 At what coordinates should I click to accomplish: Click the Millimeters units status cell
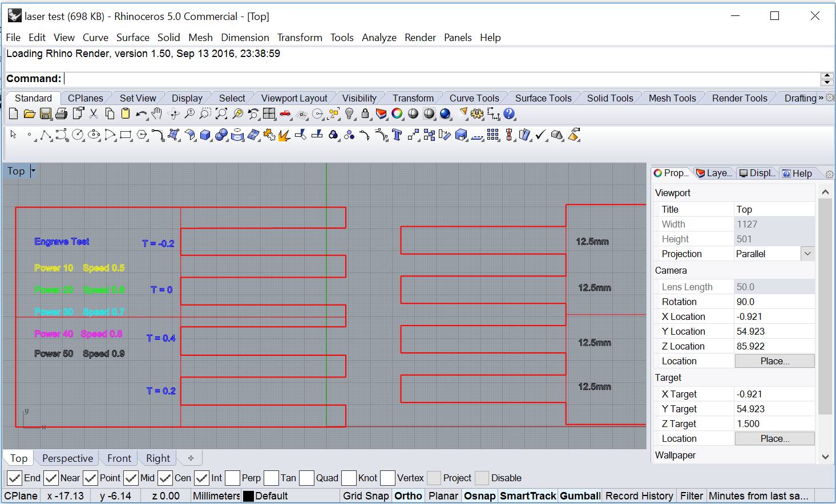pyautogui.click(x=216, y=495)
